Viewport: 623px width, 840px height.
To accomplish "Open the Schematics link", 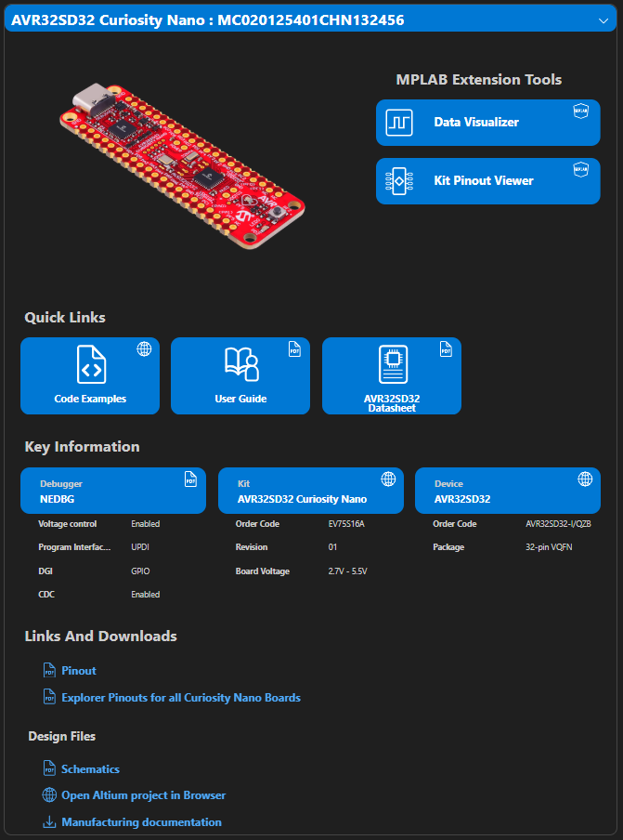I will [90, 769].
